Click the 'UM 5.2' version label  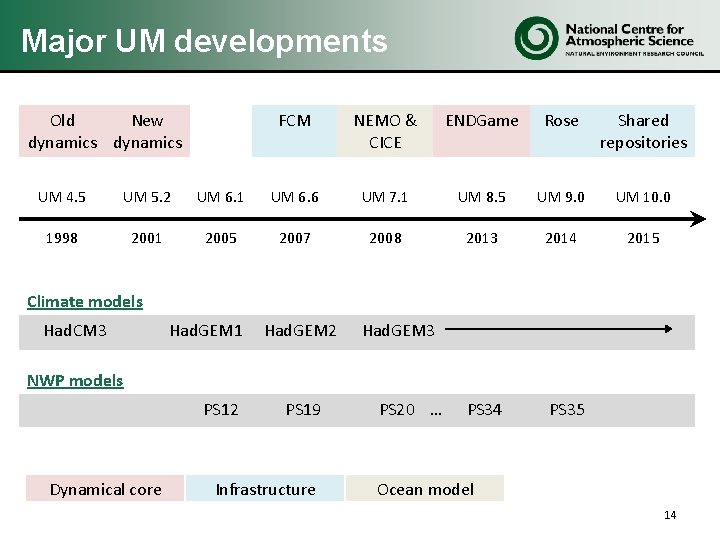click(146, 197)
